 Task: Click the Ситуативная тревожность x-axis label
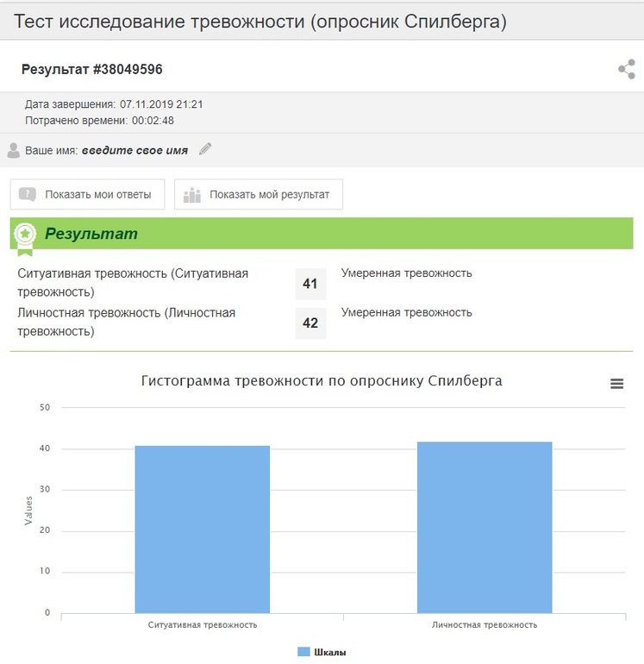tap(202, 624)
